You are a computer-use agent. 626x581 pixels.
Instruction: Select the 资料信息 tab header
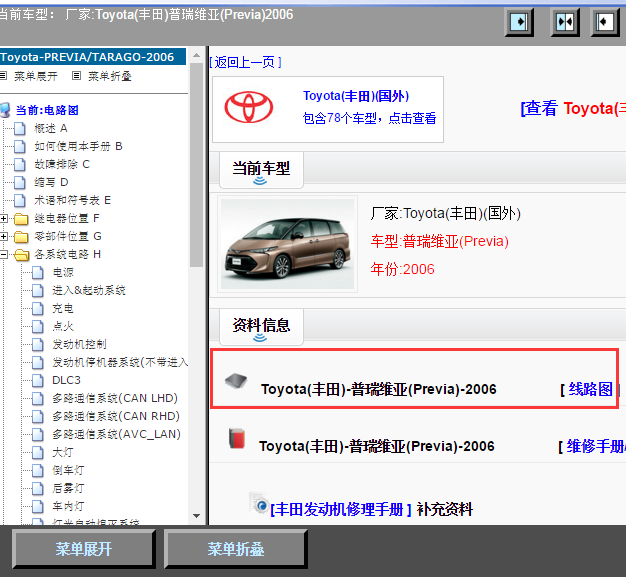[x=261, y=327]
